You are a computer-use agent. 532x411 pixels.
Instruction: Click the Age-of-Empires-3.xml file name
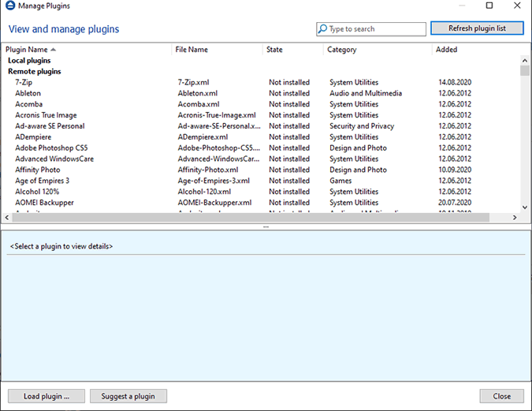tap(214, 181)
